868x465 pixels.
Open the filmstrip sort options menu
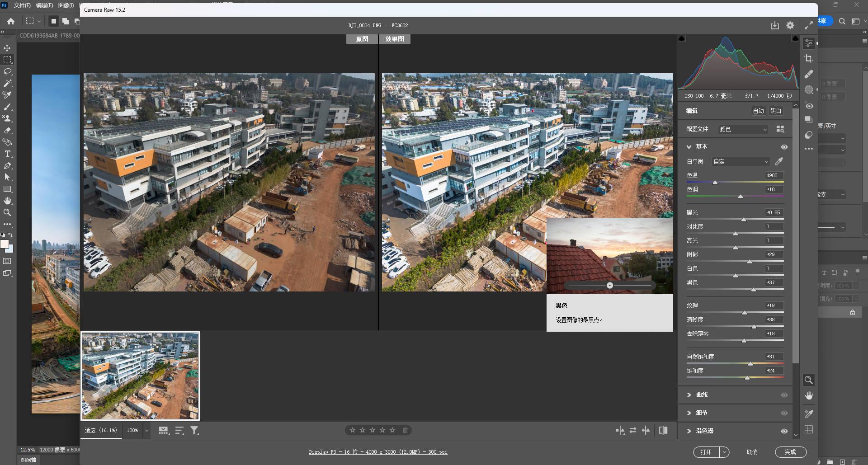tap(179, 430)
